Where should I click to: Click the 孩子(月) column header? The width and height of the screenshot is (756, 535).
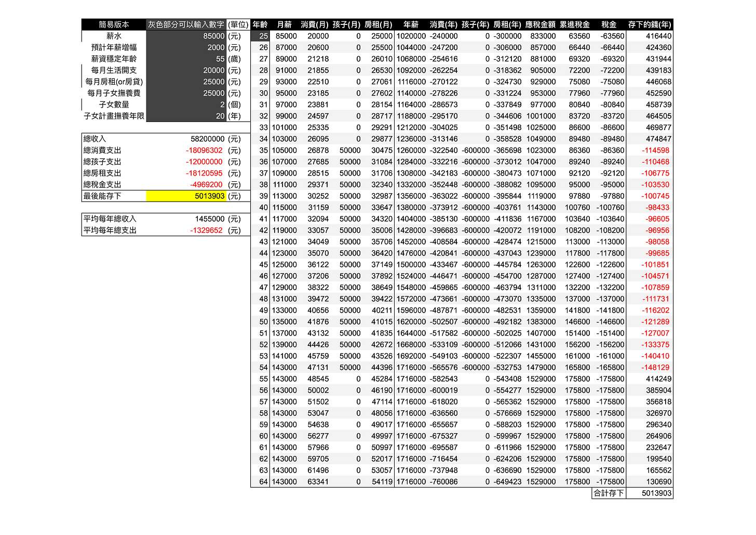[346, 24]
